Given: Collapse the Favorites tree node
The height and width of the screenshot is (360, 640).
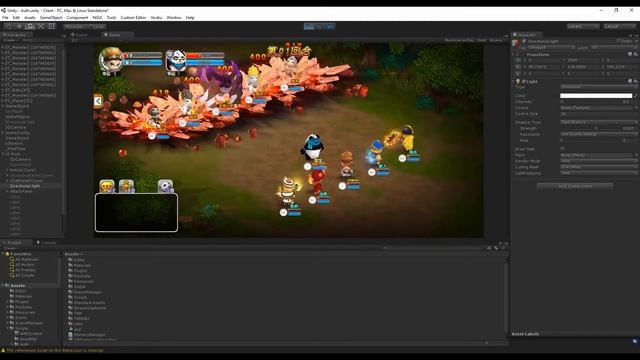Looking at the screenshot, I should (x=3, y=254).
